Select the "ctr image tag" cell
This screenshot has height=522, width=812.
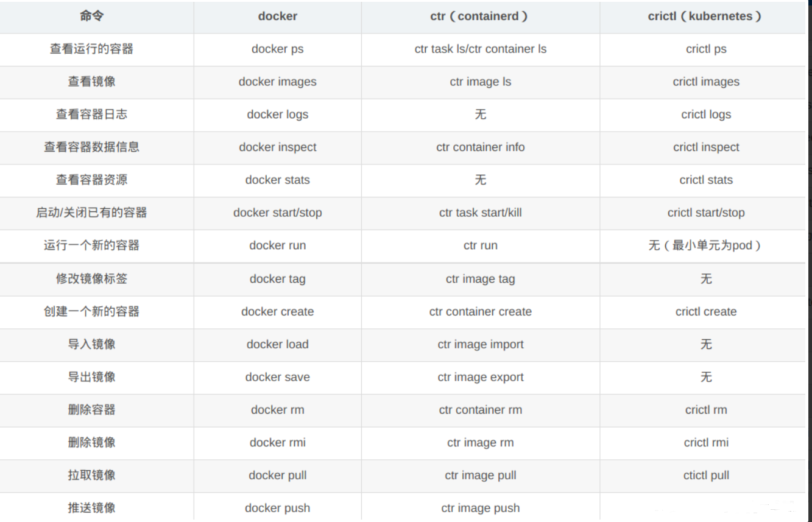click(480, 279)
